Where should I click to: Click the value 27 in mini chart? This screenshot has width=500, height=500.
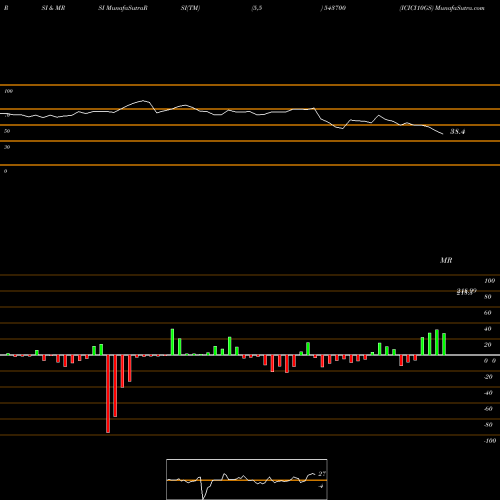[x=322, y=474]
